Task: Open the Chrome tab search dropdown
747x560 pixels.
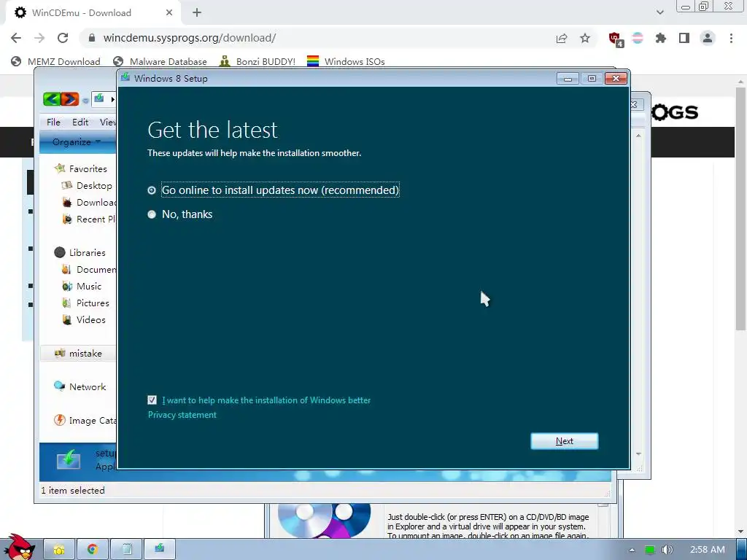Action: tap(659, 12)
